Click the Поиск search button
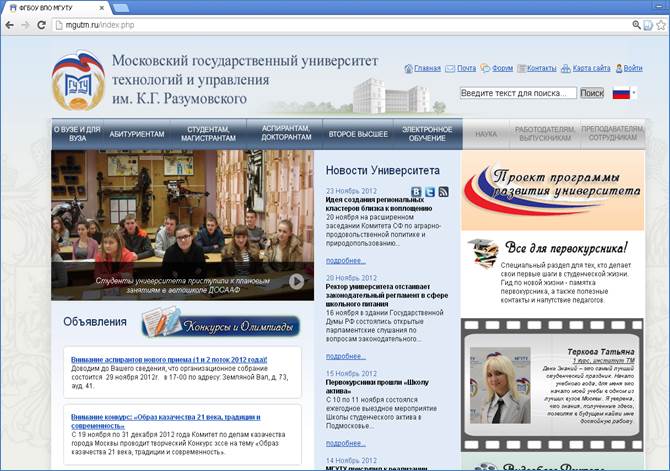The height and width of the screenshot is (471, 670). (x=592, y=93)
